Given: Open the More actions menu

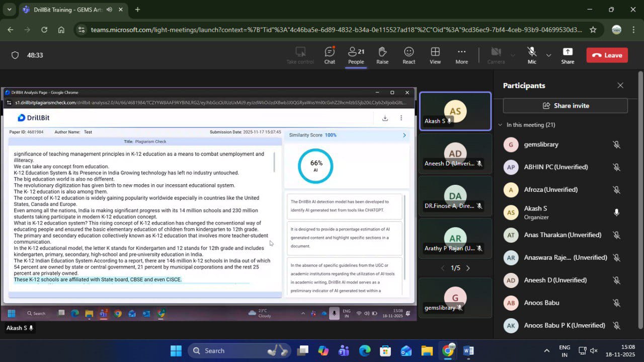Looking at the screenshot, I should tap(461, 55).
